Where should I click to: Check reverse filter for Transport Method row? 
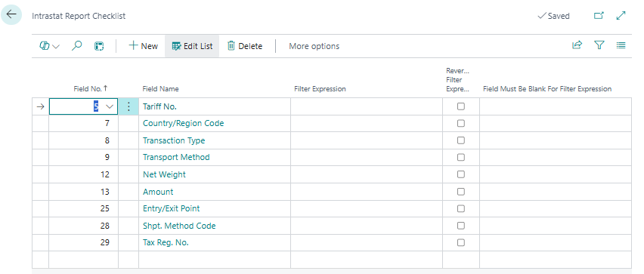[x=461, y=157]
